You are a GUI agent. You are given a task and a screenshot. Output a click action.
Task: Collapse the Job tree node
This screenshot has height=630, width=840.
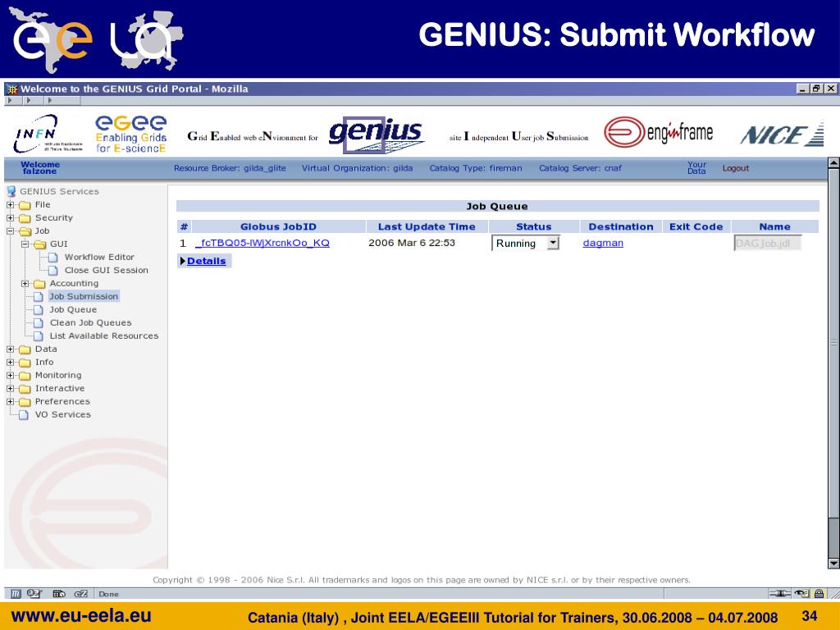pos(10,231)
